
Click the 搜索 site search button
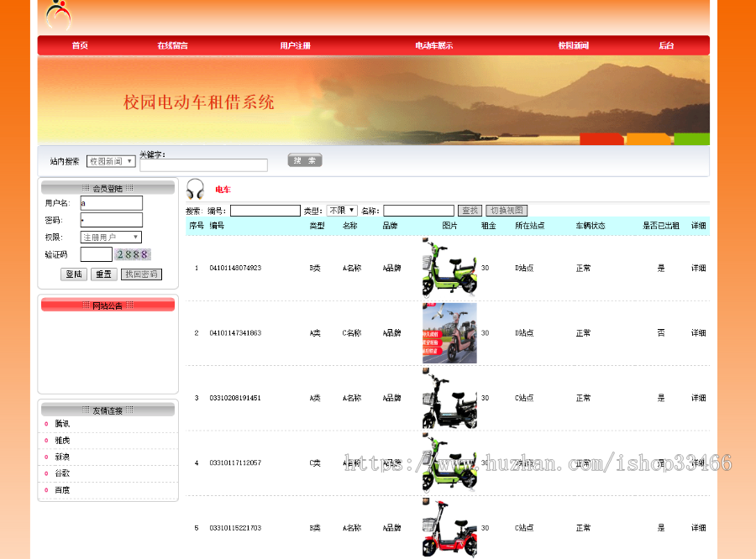click(x=304, y=159)
